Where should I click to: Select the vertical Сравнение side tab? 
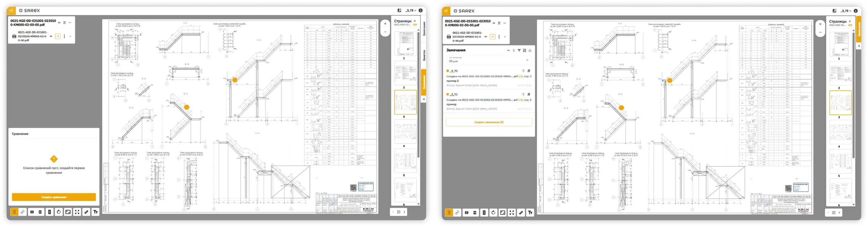pos(424,82)
